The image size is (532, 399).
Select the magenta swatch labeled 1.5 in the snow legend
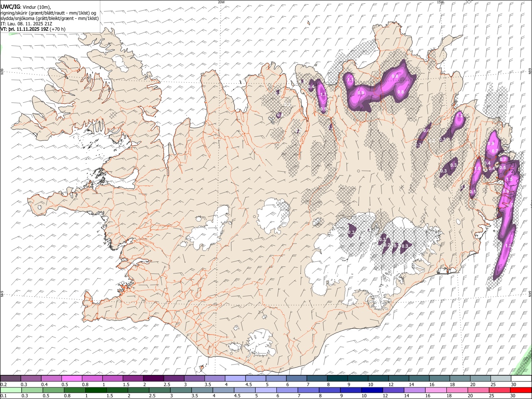coord(133,378)
